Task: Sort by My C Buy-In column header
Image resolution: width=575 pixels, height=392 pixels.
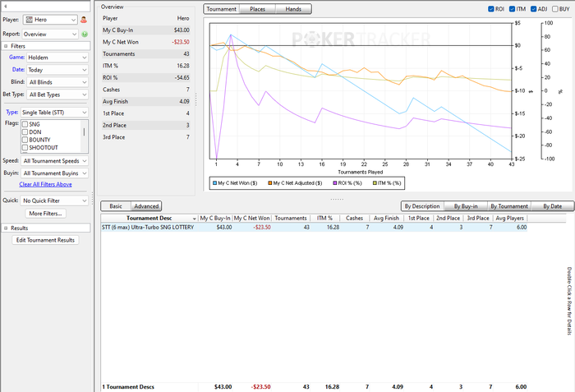Action: tap(215, 218)
